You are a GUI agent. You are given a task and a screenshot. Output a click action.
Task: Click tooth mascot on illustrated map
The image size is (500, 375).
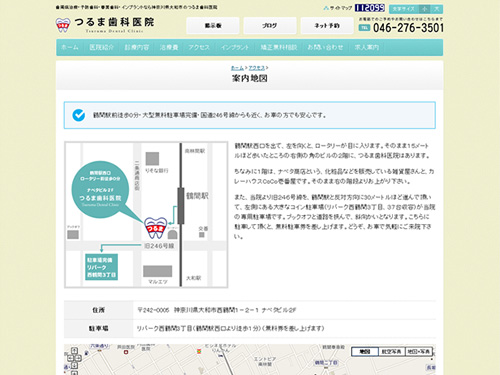pos(155,228)
